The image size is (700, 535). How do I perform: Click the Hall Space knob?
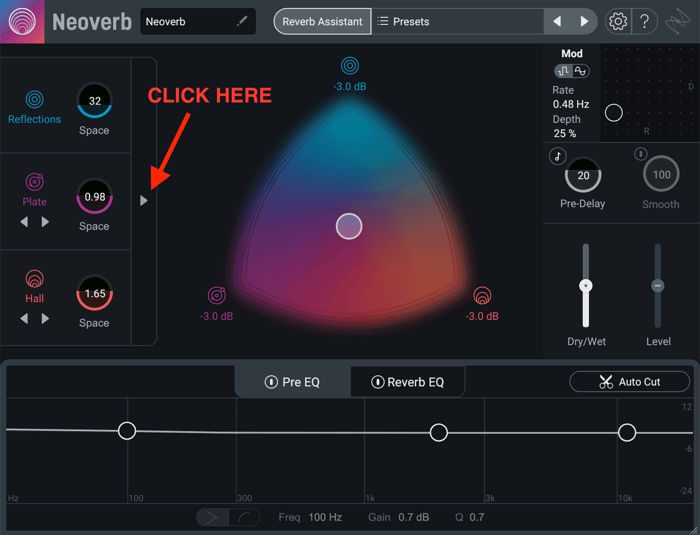click(x=95, y=293)
